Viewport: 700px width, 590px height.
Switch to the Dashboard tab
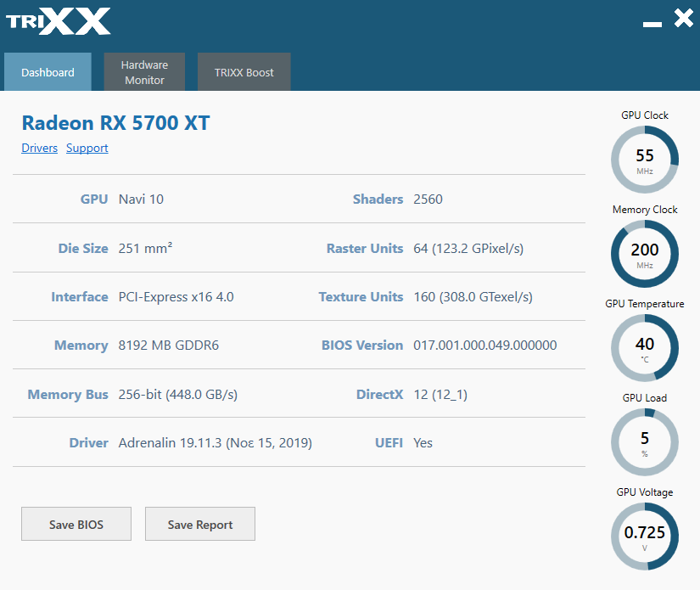[48, 72]
